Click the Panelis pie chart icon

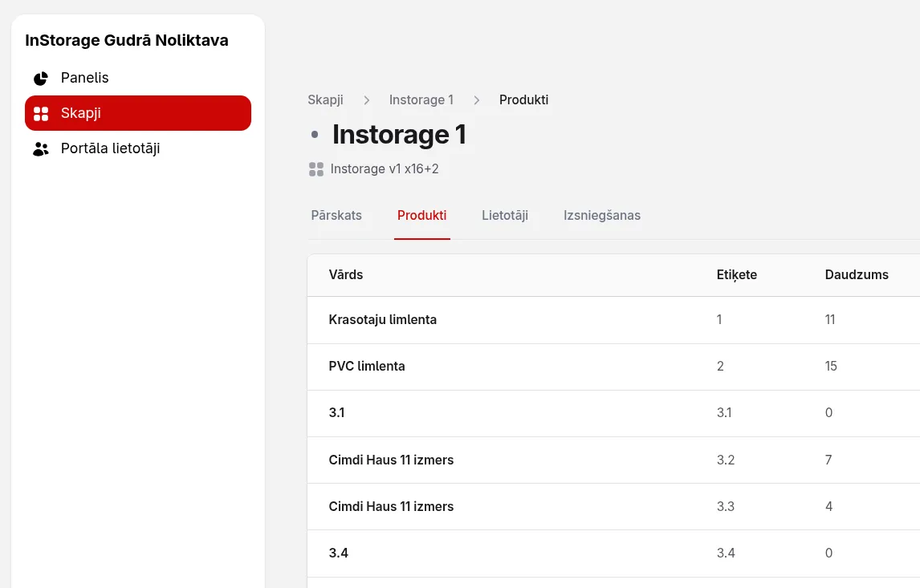[x=40, y=78]
